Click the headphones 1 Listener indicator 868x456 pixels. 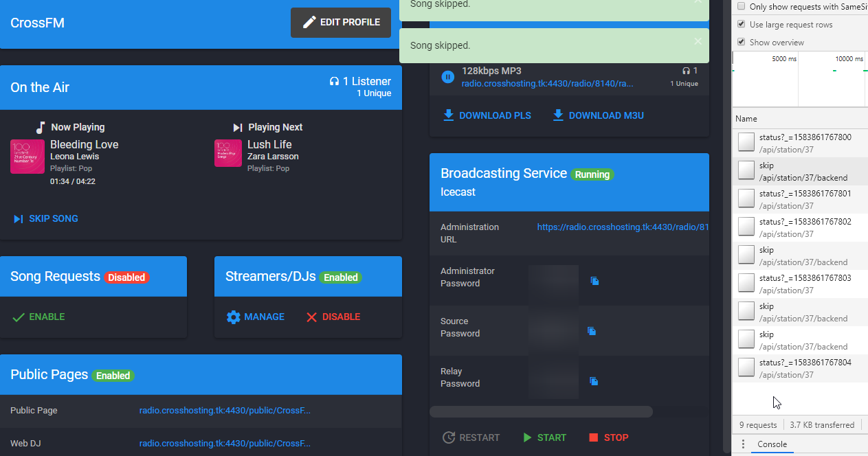tap(360, 82)
